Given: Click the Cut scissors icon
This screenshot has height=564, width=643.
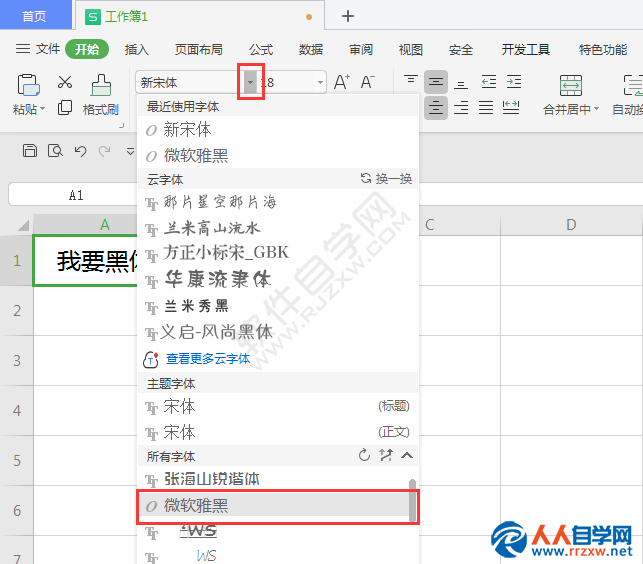Looking at the screenshot, I should [x=65, y=82].
